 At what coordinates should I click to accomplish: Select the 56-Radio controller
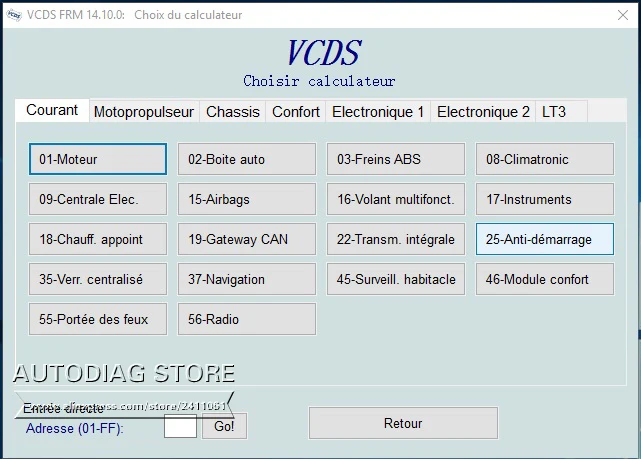click(x=247, y=319)
